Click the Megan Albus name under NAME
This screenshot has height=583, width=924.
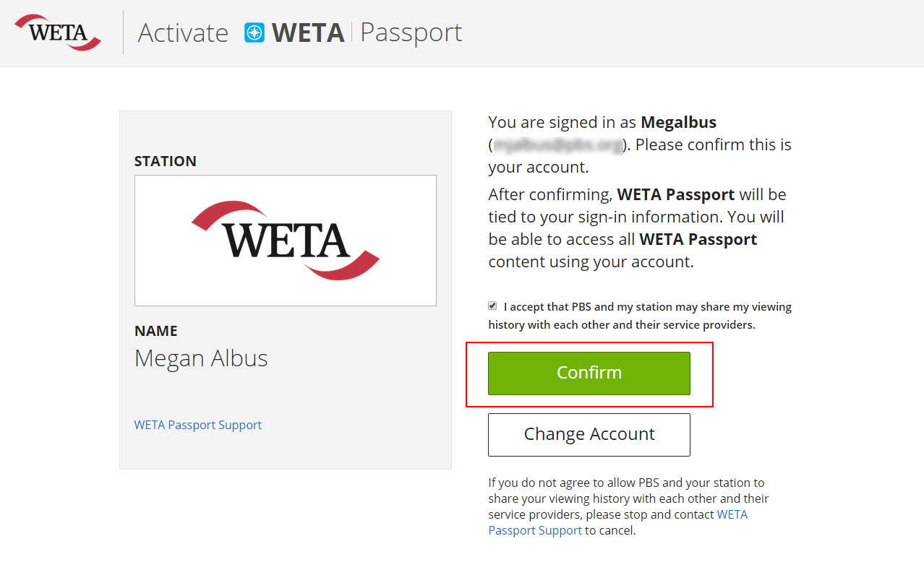click(201, 358)
